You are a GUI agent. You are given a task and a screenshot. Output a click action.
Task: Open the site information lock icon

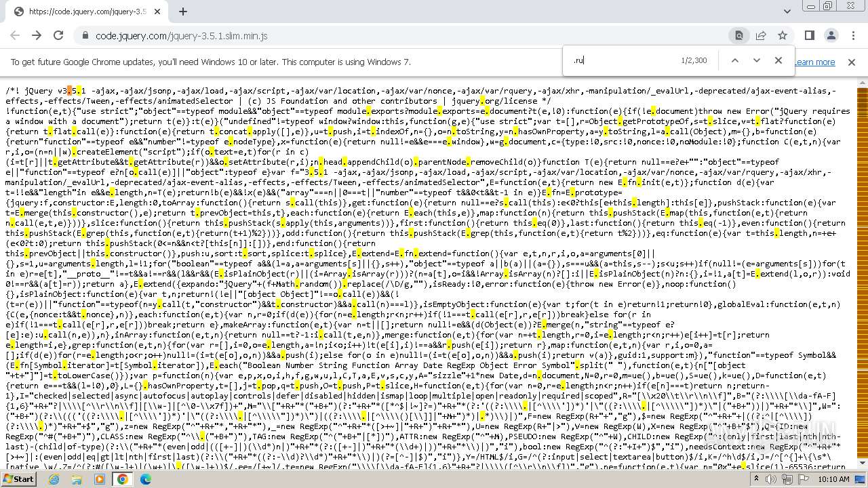(85, 36)
